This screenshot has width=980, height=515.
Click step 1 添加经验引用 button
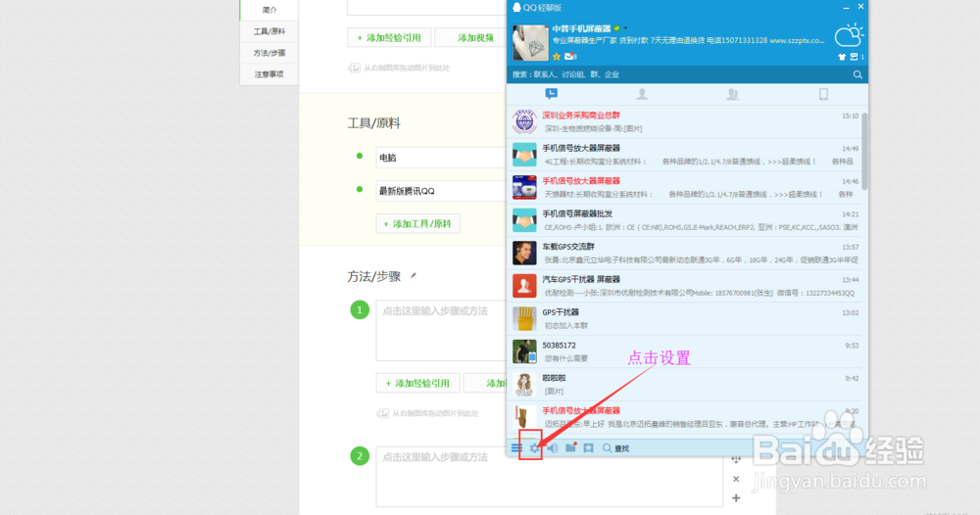417,383
